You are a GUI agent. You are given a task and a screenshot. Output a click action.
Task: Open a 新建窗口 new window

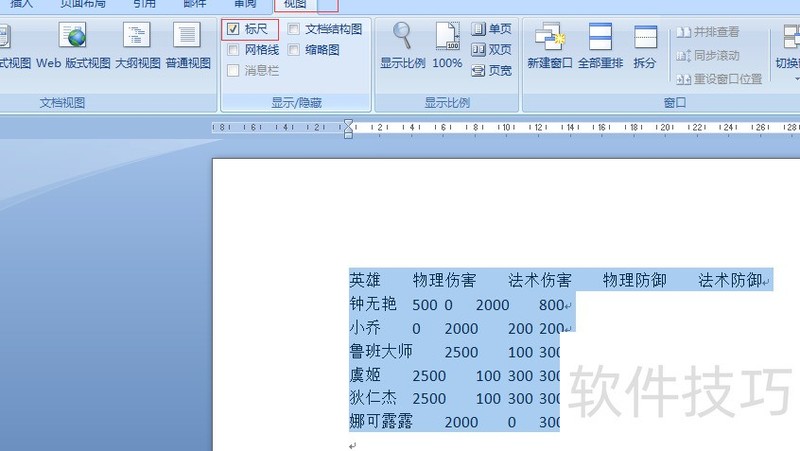click(x=549, y=45)
